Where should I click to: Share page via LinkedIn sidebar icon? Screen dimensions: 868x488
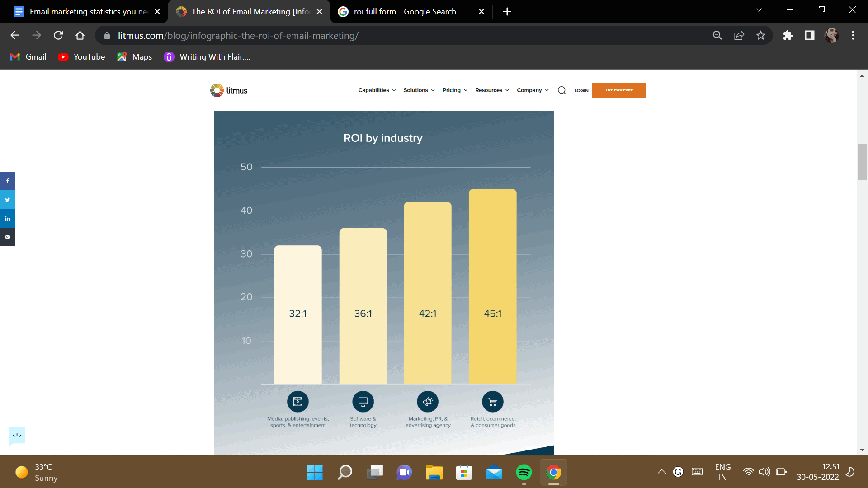[x=8, y=218]
